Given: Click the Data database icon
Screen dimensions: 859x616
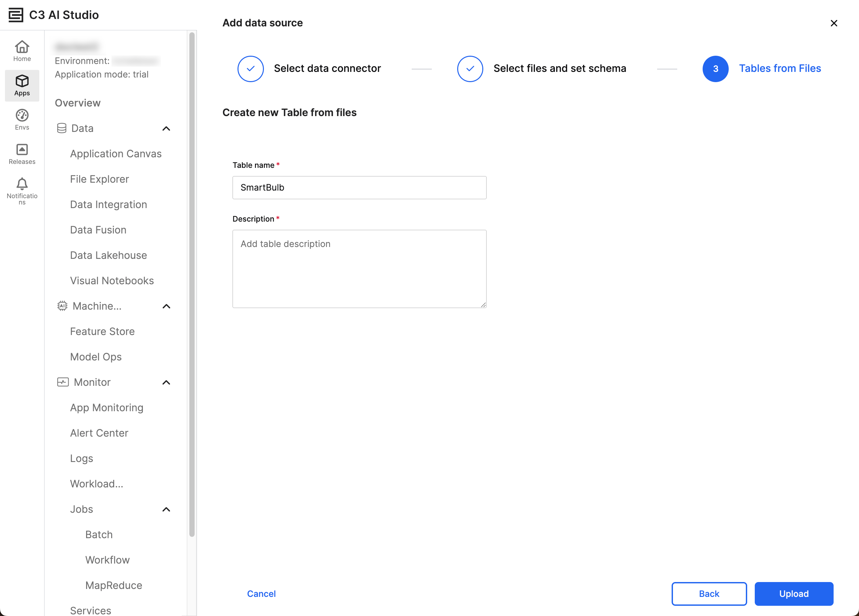Looking at the screenshot, I should pos(62,128).
